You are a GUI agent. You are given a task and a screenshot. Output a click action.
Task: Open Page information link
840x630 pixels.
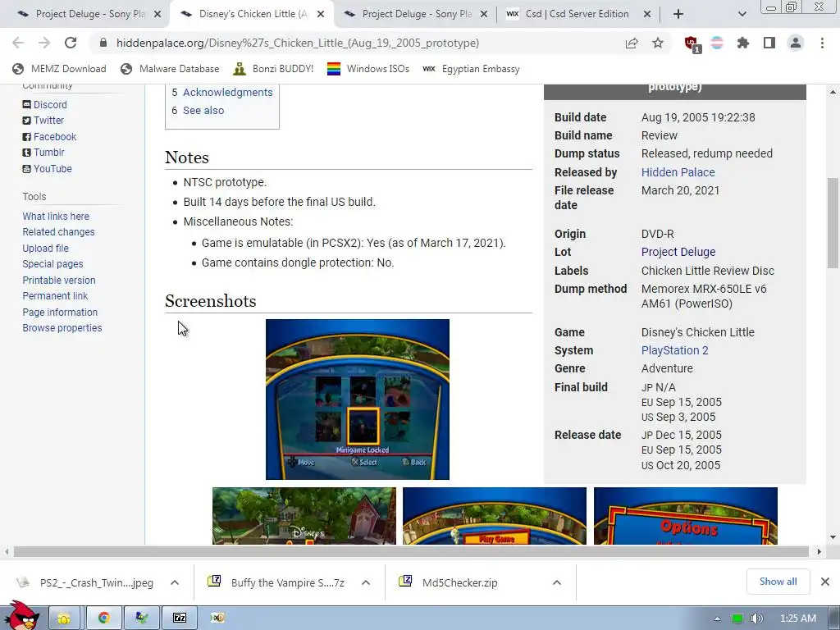[x=60, y=312]
